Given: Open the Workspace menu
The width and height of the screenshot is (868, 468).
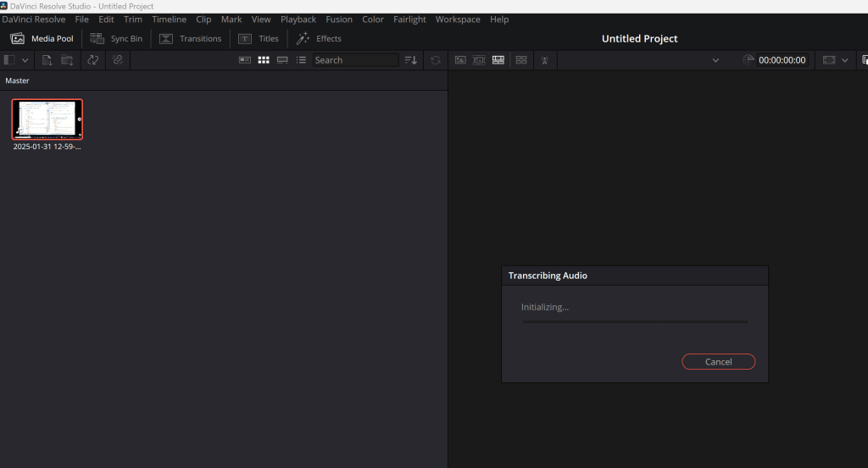Looking at the screenshot, I should point(458,19).
